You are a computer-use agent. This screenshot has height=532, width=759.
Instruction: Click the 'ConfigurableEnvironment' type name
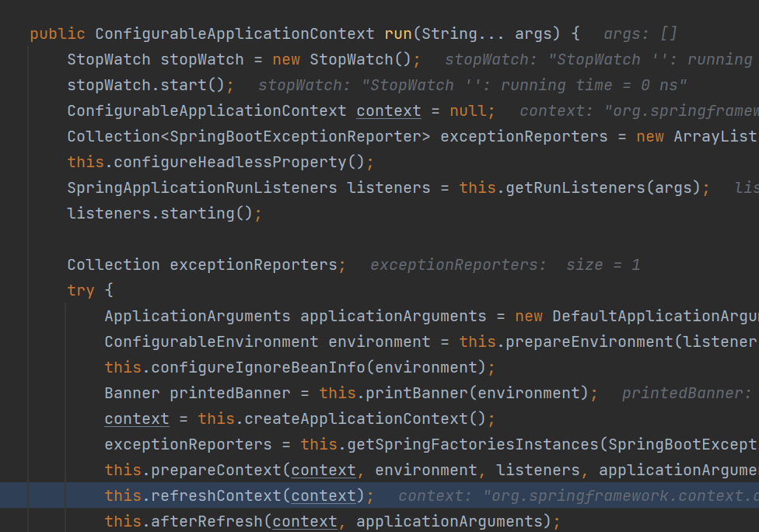point(212,341)
